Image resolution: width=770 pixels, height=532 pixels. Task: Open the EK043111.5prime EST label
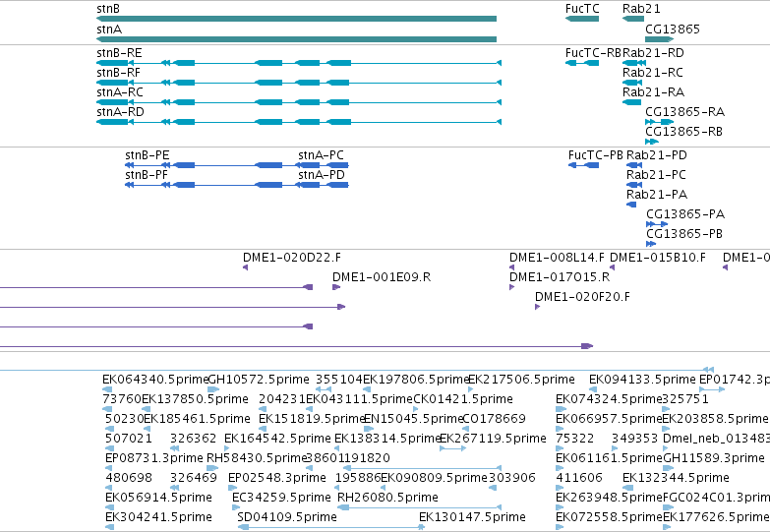pyautogui.click(x=360, y=399)
